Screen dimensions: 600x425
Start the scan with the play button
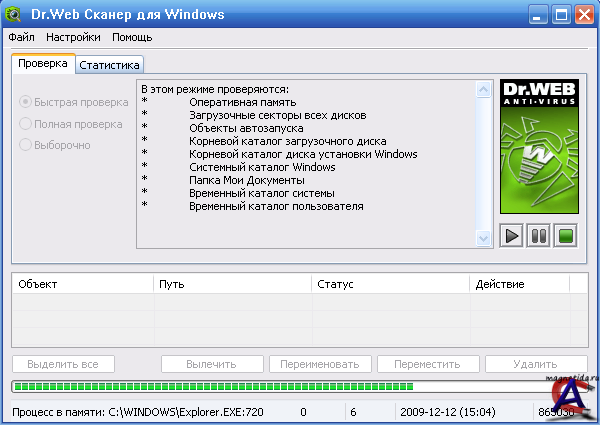pos(512,236)
